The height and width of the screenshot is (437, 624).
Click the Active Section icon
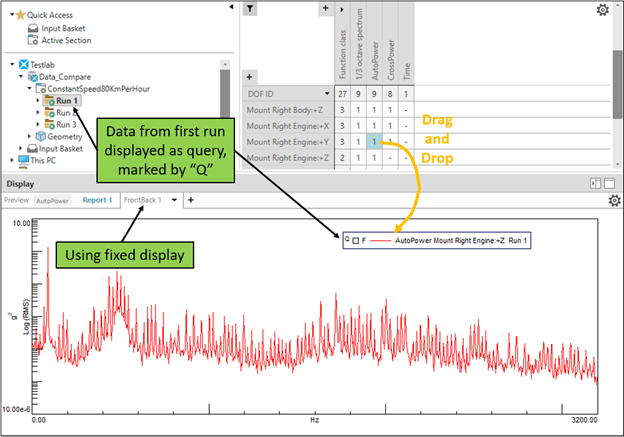click(x=32, y=40)
